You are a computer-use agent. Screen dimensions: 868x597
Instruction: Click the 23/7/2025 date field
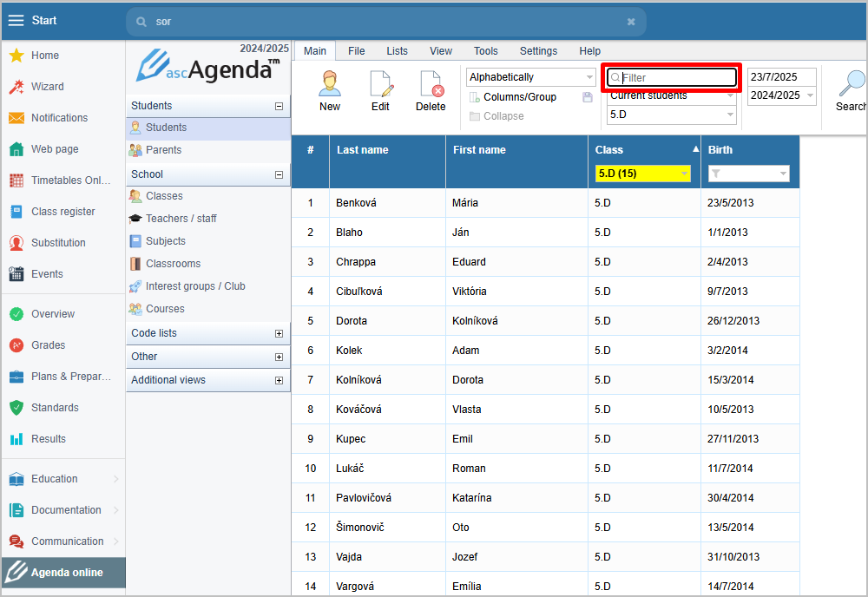782,77
